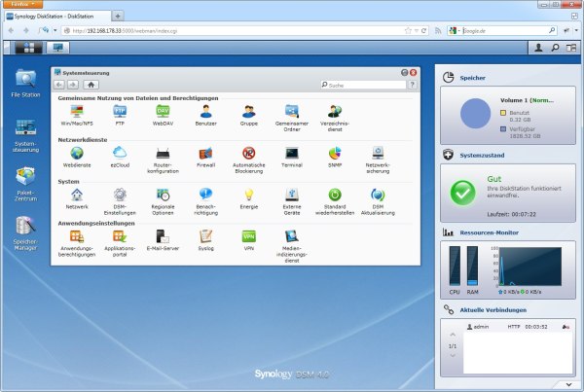Open Externe Geräte settings
The width and height of the screenshot is (584, 392).
point(292,201)
